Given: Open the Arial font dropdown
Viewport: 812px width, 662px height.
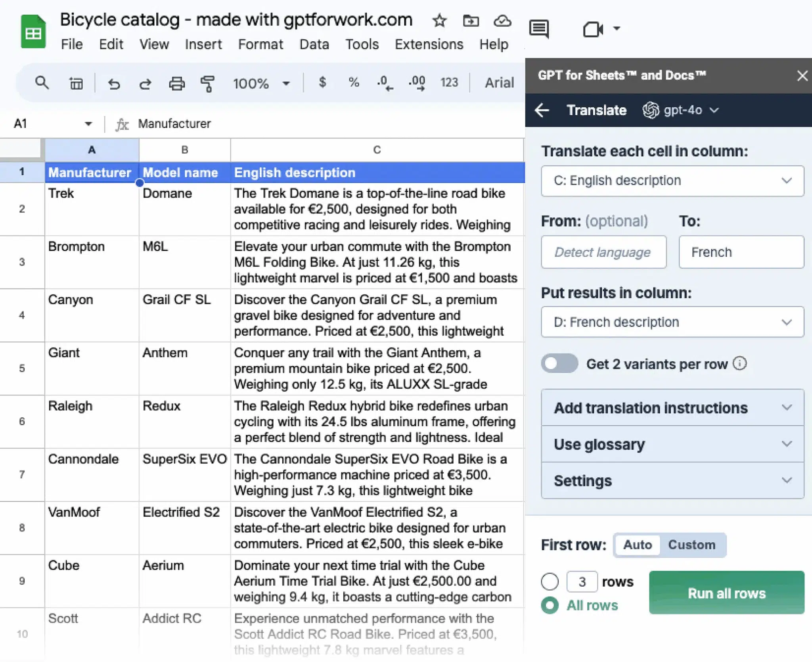Looking at the screenshot, I should 499,83.
